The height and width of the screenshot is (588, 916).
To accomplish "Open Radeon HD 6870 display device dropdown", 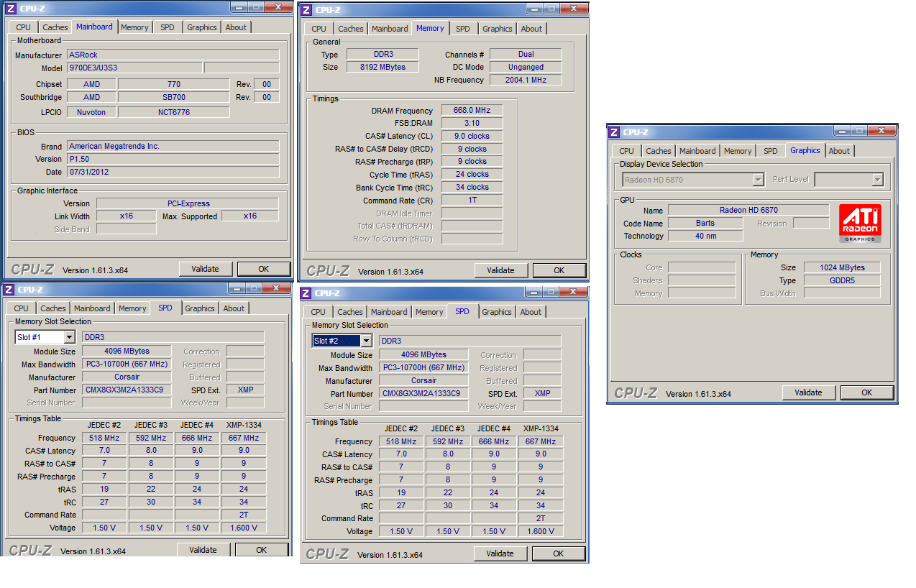I will pyautogui.click(x=758, y=180).
